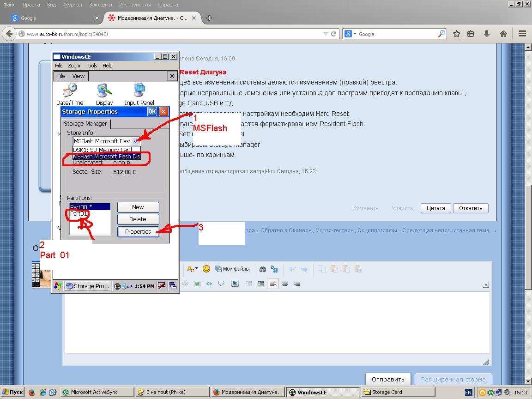Bookmark this page with the star icon
This screenshot has width=532, height=399.
[457, 34]
